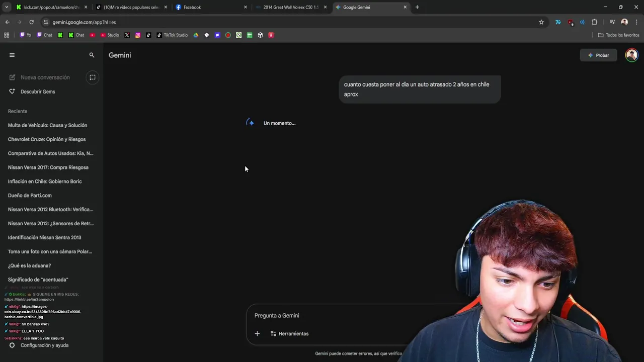Click the site info icon in address bar
Image resolution: width=644 pixels, height=362 pixels.
46,22
